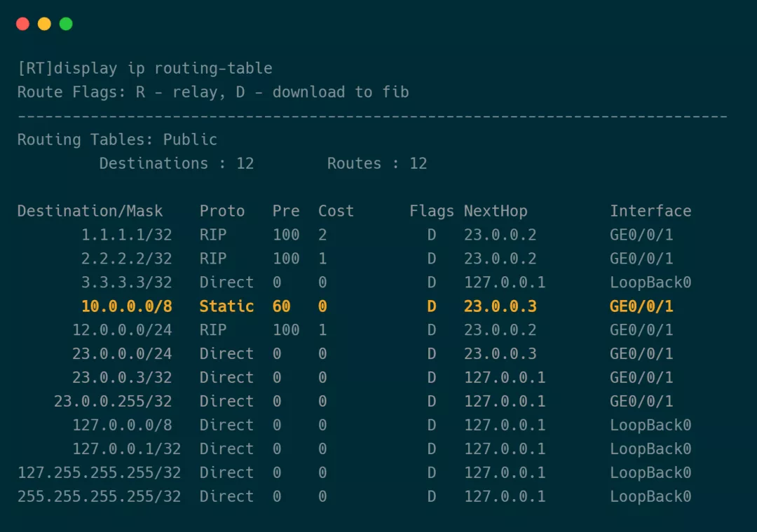Select destination 127.255.255.255/32
This screenshot has width=757, height=532.
click(x=100, y=472)
